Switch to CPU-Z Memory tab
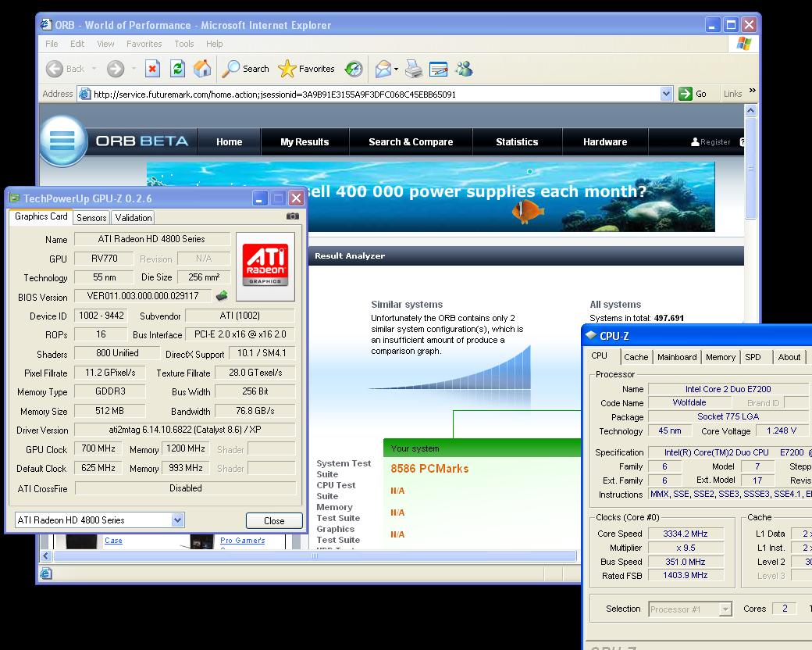812x650 pixels. pyautogui.click(x=721, y=357)
